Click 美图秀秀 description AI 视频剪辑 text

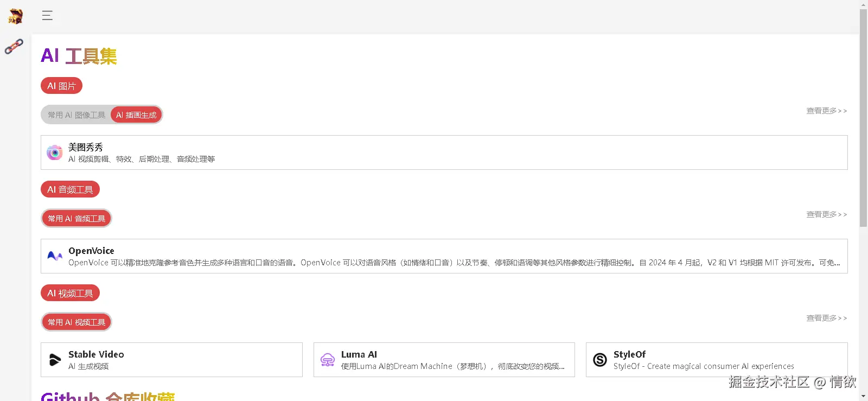pos(142,159)
